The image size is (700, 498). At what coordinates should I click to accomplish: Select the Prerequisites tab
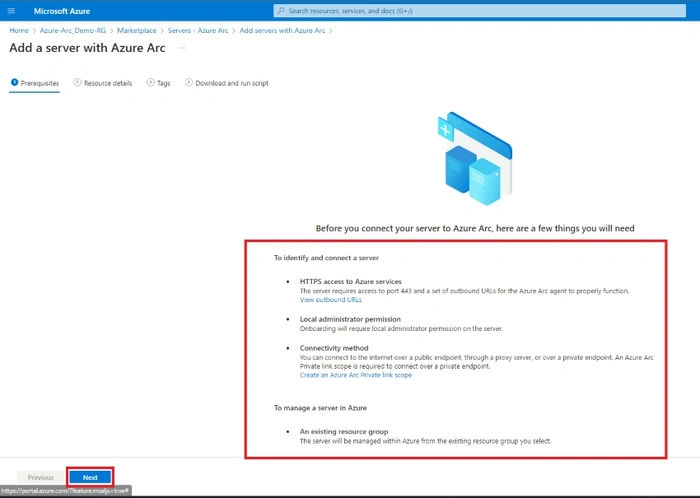[34, 83]
